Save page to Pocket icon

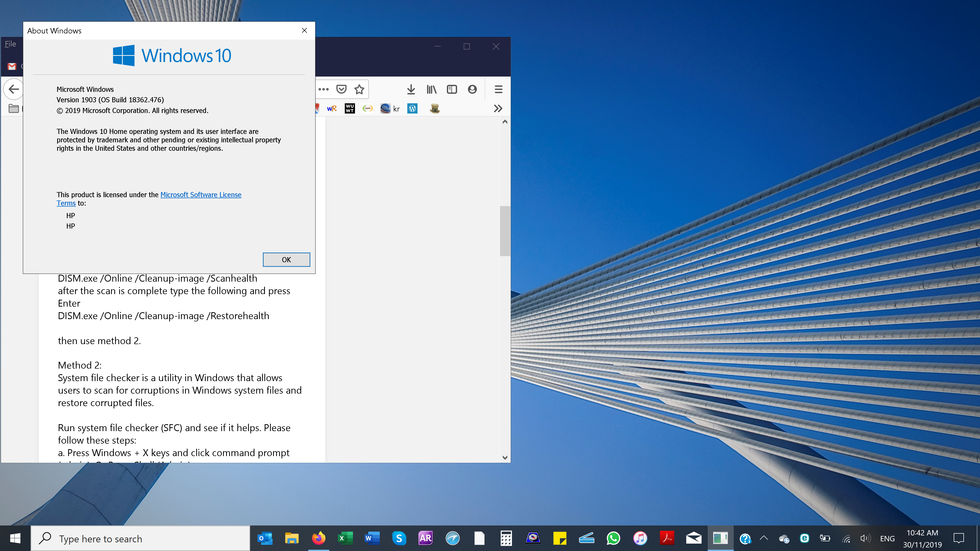[x=341, y=89]
